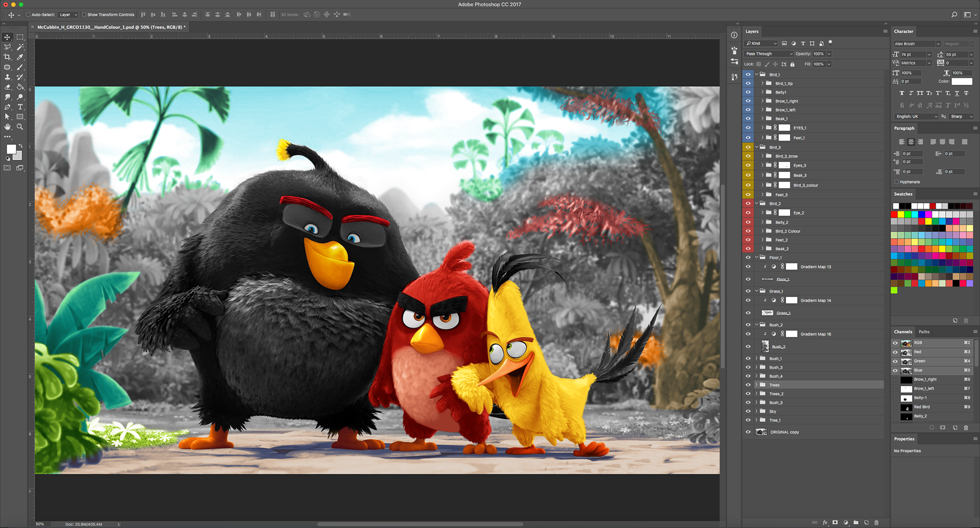Open the search magnifier at top right
This screenshot has height=528, width=980.
pyautogui.click(x=954, y=15)
